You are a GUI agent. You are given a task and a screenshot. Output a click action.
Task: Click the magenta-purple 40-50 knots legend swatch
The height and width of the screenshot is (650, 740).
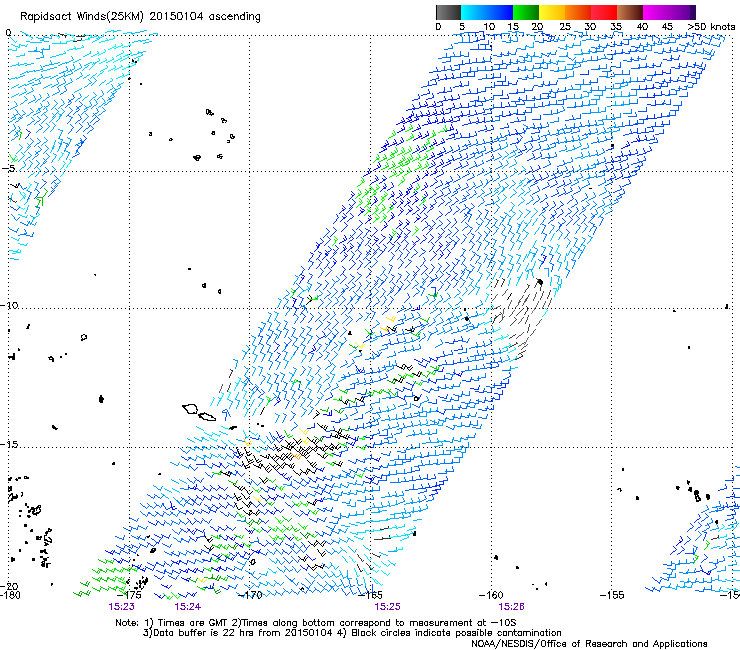669,12
